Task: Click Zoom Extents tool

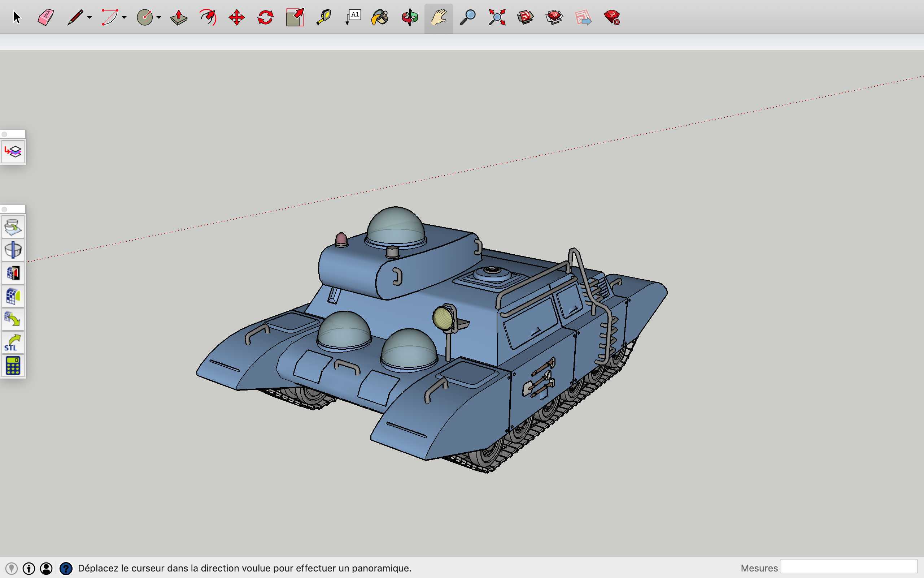Action: (497, 18)
